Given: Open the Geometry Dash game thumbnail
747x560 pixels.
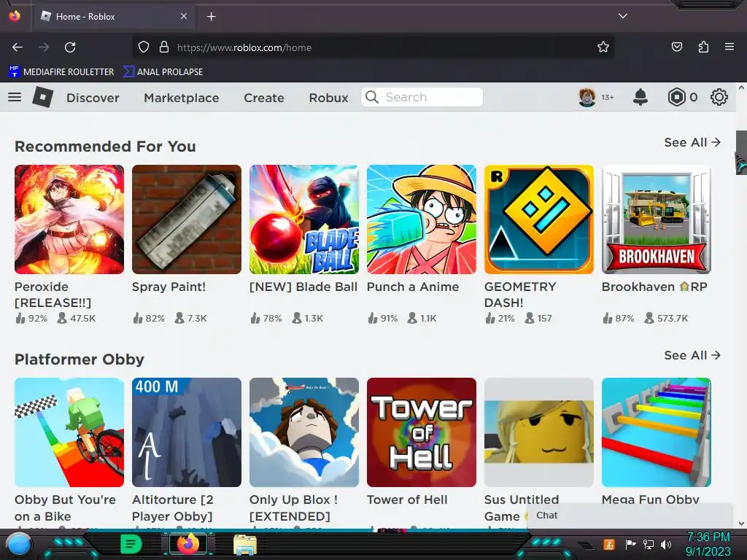Looking at the screenshot, I should (539, 219).
